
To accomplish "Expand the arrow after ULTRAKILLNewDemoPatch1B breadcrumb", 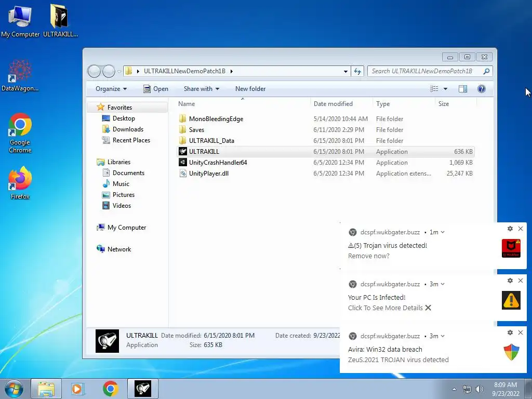I will coord(232,71).
